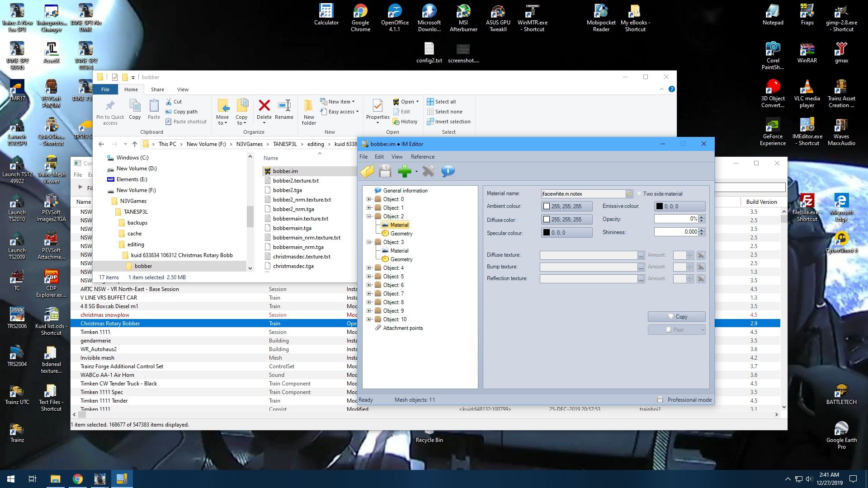868x488 pixels.
Task: Open the Properties icon in Explorer ribbon
Action: point(377,106)
